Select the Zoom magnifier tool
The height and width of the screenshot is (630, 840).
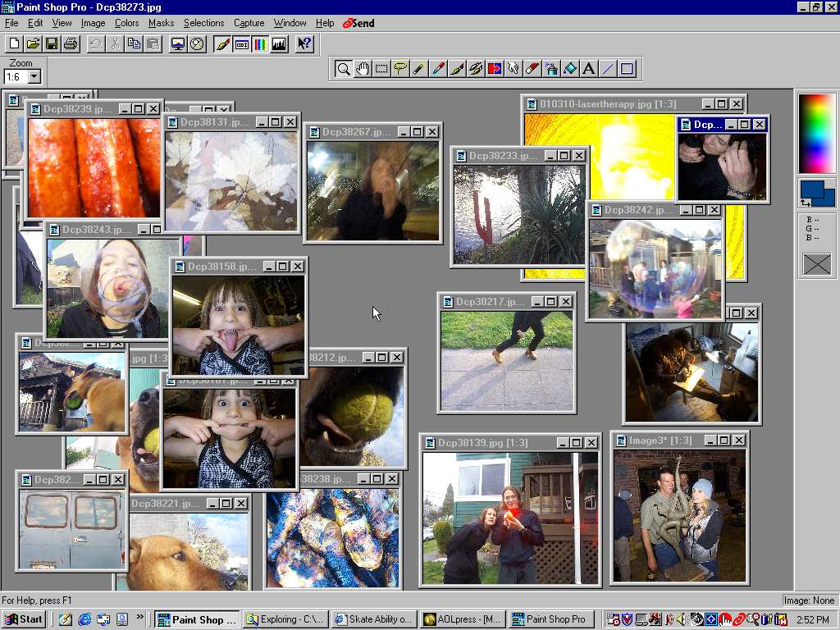click(x=344, y=69)
